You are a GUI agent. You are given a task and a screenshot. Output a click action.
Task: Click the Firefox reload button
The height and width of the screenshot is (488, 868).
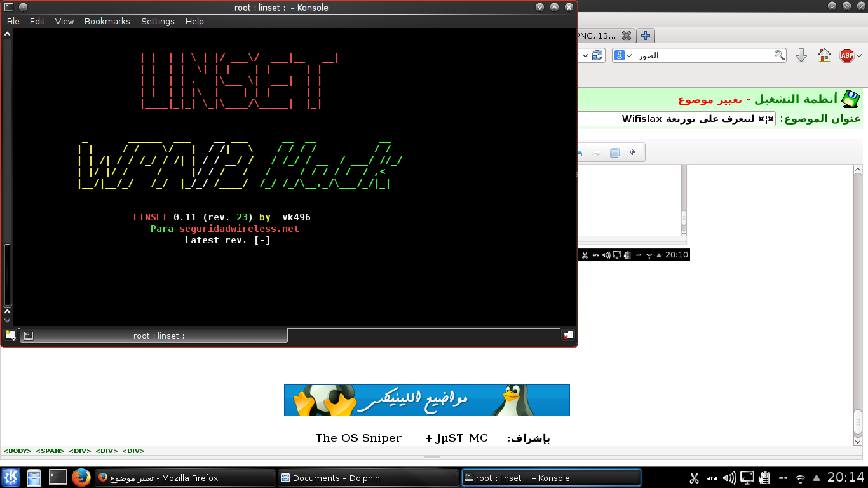597,55
